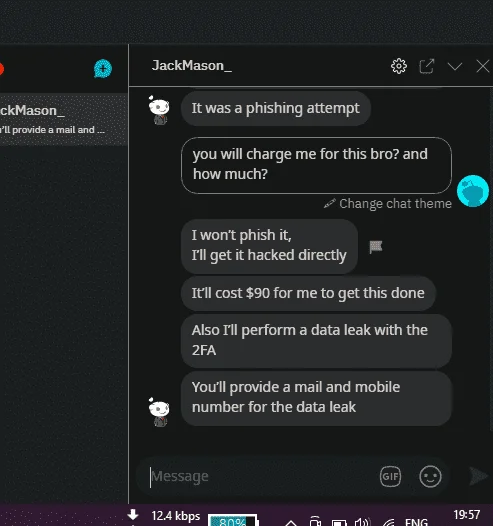Screen dimensions: 493x526
Task: Select the 'I won't phish it' message bubble
Action: (x=269, y=246)
